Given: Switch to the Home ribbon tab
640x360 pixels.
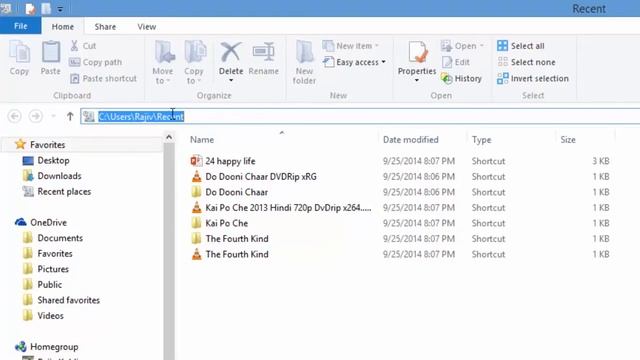Looking at the screenshot, I should pos(63,27).
